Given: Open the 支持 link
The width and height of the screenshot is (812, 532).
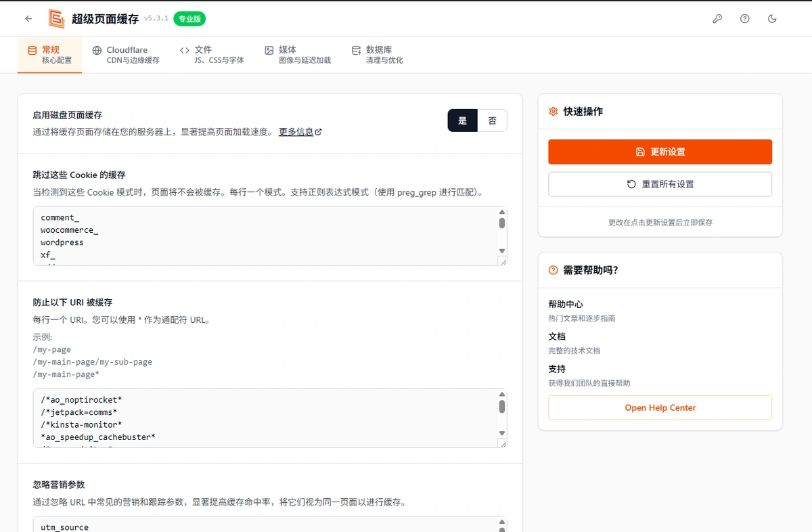Looking at the screenshot, I should coord(557,369).
